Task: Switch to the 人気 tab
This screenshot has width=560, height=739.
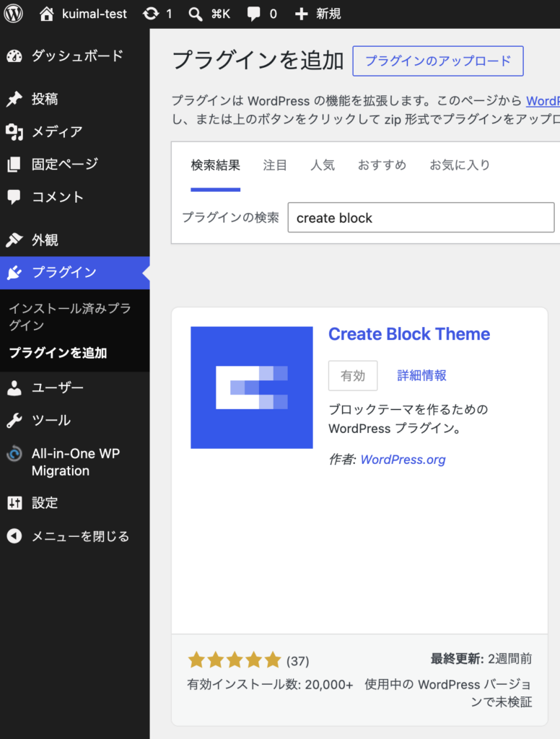Action: (x=323, y=165)
